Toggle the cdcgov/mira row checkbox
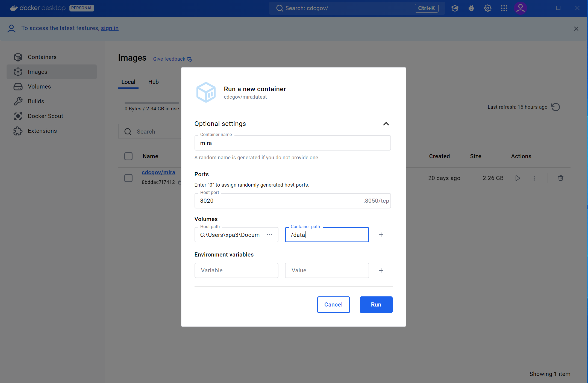 point(128,178)
